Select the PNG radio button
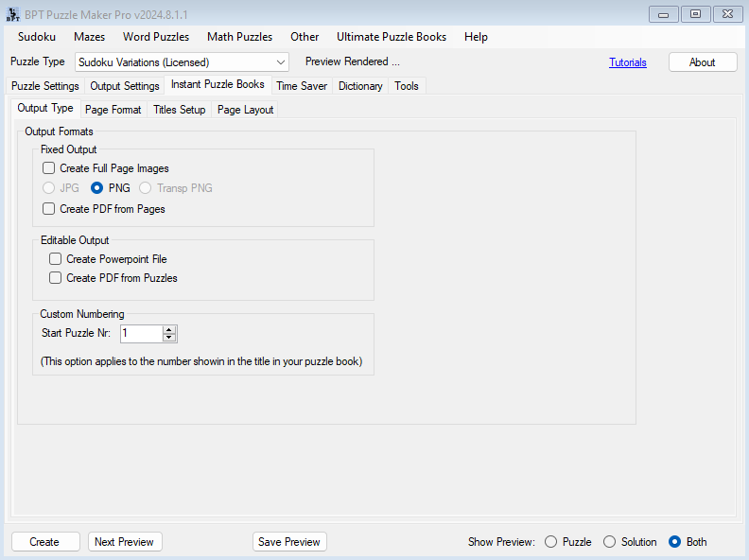 click(x=97, y=188)
